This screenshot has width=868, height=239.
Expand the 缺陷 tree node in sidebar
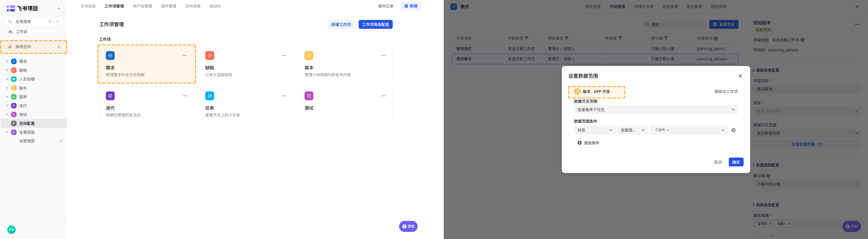[x=7, y=70]
